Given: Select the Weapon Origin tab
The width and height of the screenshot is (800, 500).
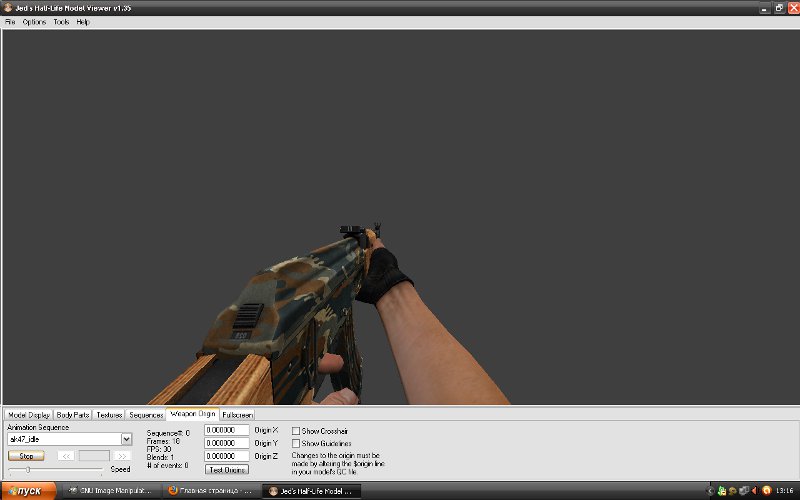Looking at the screenshot, I should click(x=192, y=414).
